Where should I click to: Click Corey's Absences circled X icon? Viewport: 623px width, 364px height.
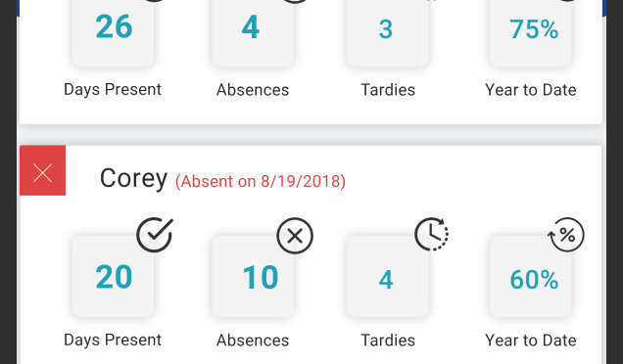pos(295,236)
